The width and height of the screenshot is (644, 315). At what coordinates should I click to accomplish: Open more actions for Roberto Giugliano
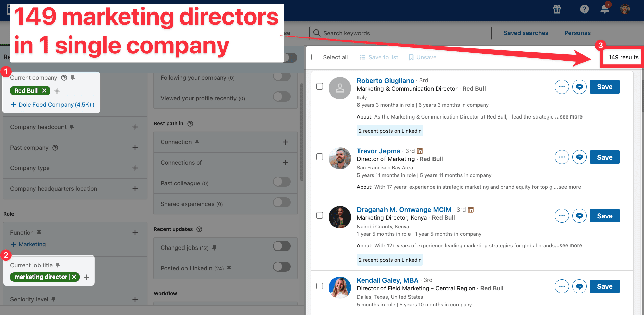point(562,87)
